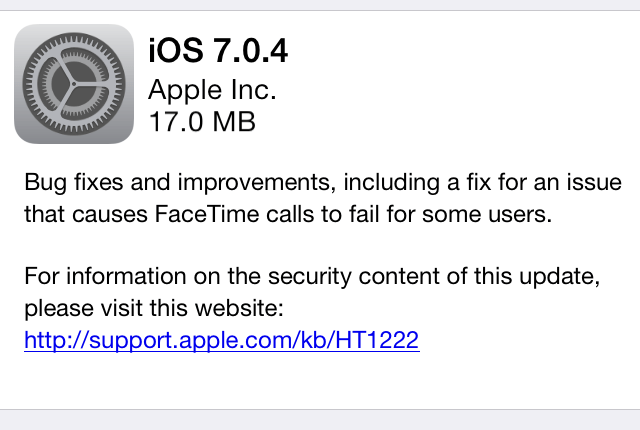Select the "iOS 7.0.4" update title
The width and height of the screenshot is (640, 430).
[x=218, y=51]
